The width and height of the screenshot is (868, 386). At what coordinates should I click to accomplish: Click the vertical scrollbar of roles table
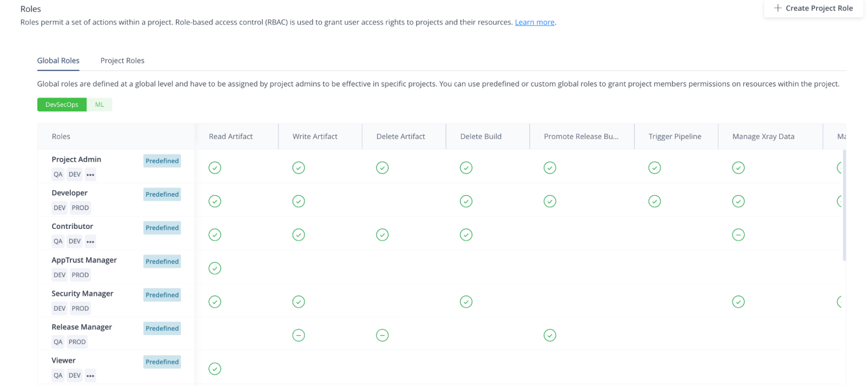point(844,205)
